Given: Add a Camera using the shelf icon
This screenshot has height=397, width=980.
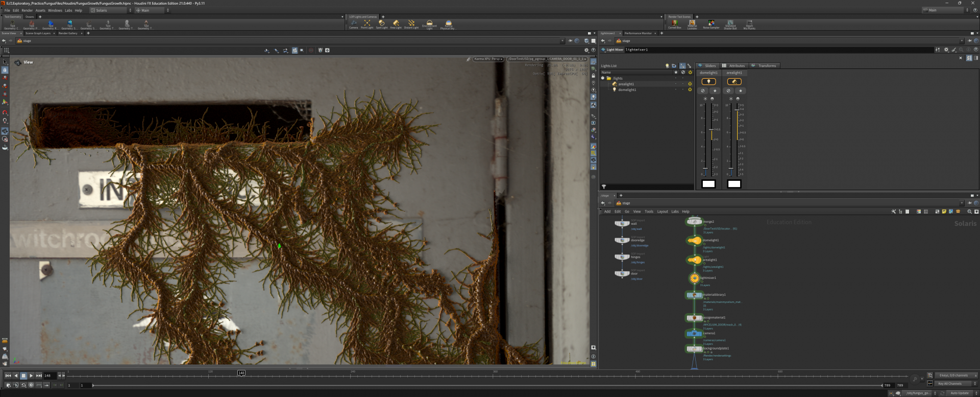Looking at the screenshot, I should [353, 24].
